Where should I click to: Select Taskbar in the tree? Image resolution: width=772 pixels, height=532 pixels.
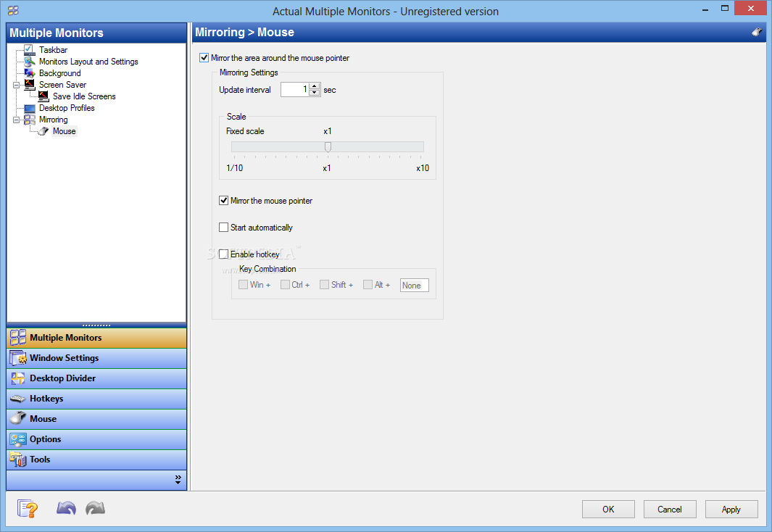pos(53,50)
